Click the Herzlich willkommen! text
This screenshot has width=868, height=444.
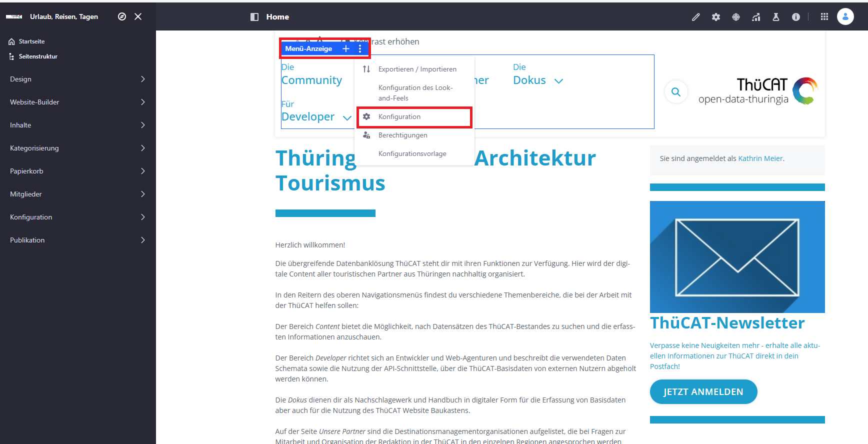point(310,245)
